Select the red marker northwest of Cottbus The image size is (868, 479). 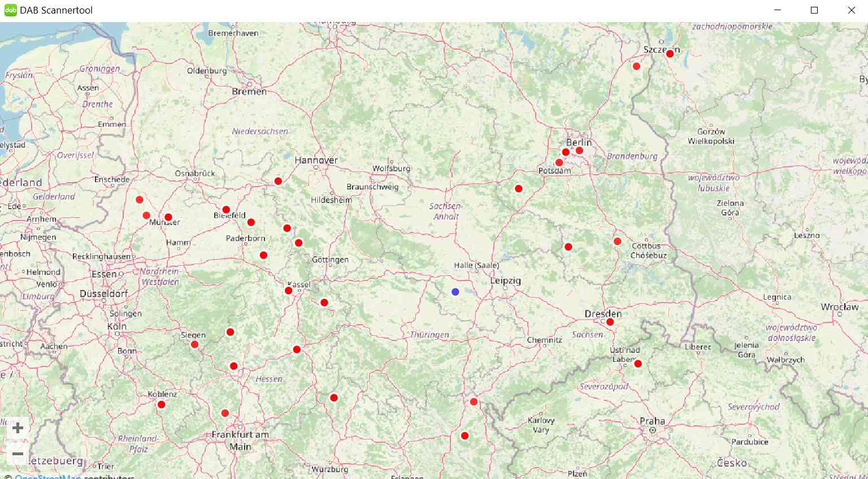pos(617,241)
